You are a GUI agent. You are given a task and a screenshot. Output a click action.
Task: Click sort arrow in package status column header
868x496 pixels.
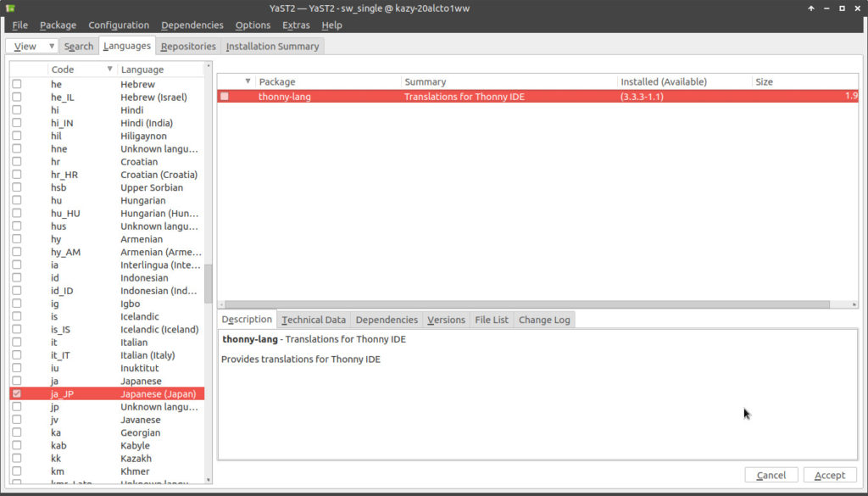(x=248, y=82)
